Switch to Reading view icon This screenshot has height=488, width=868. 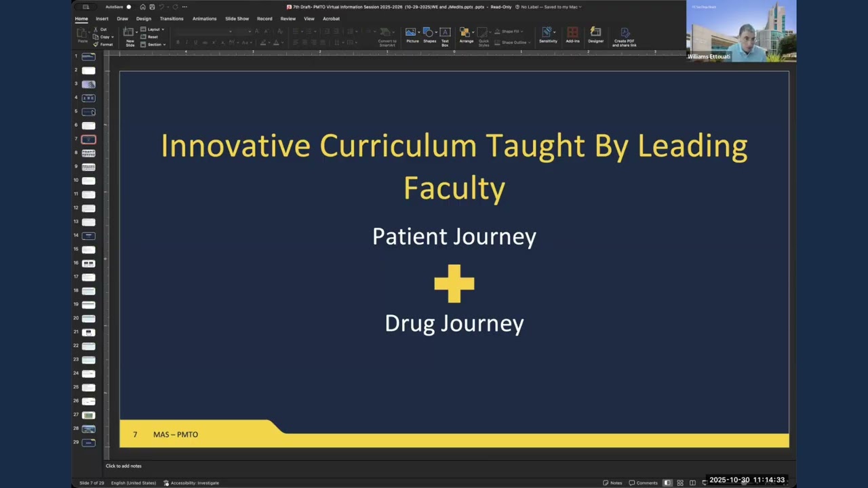point(692,483)
